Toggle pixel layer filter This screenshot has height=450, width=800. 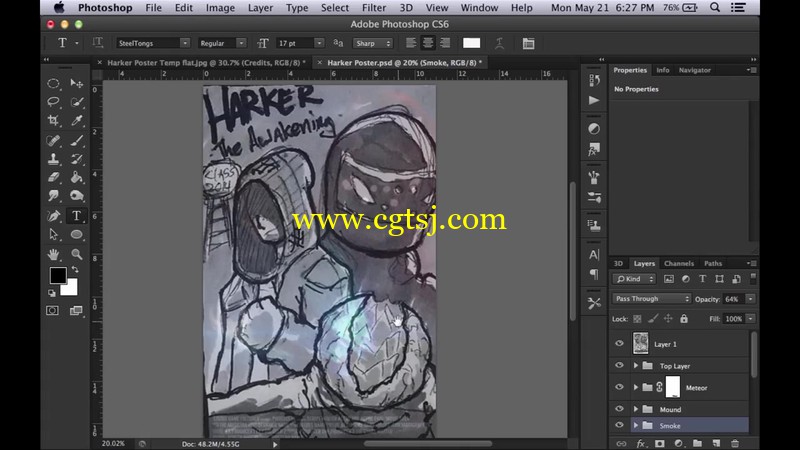click(668, 279)
